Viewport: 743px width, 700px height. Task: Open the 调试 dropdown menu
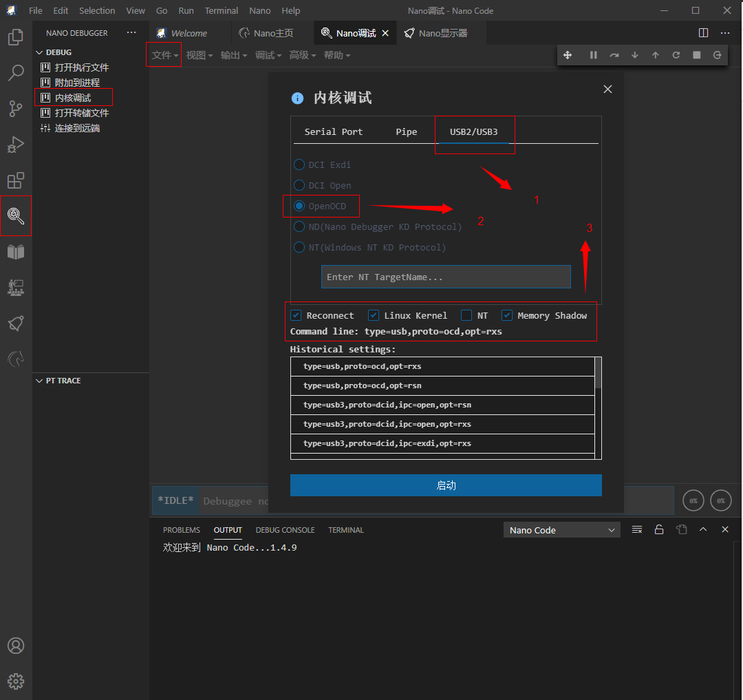[268, 56]
